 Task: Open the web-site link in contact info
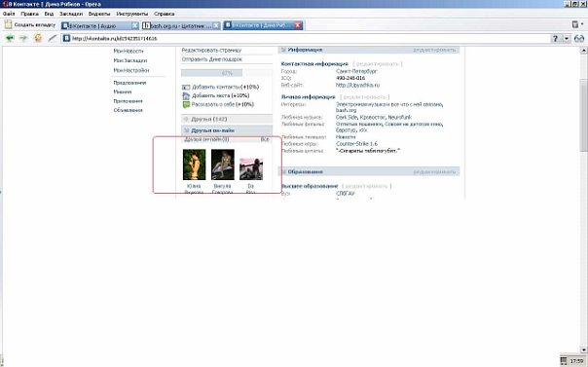pos(357,85)
